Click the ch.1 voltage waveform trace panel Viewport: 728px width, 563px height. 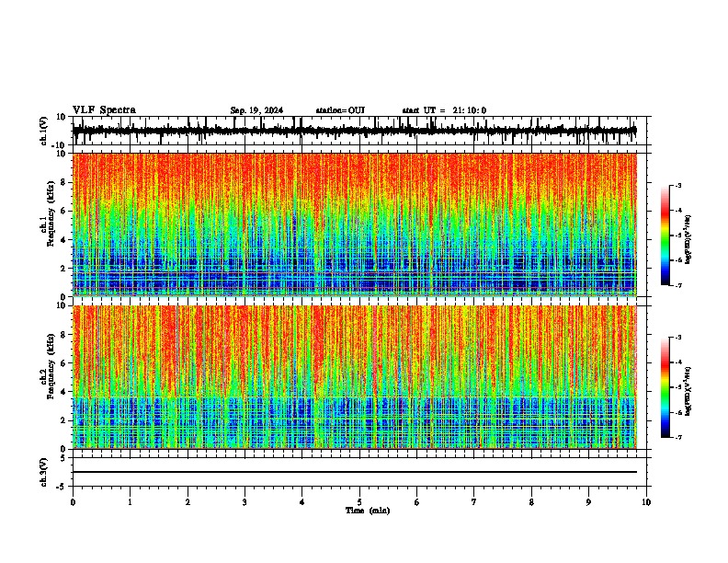coord(358,131)
